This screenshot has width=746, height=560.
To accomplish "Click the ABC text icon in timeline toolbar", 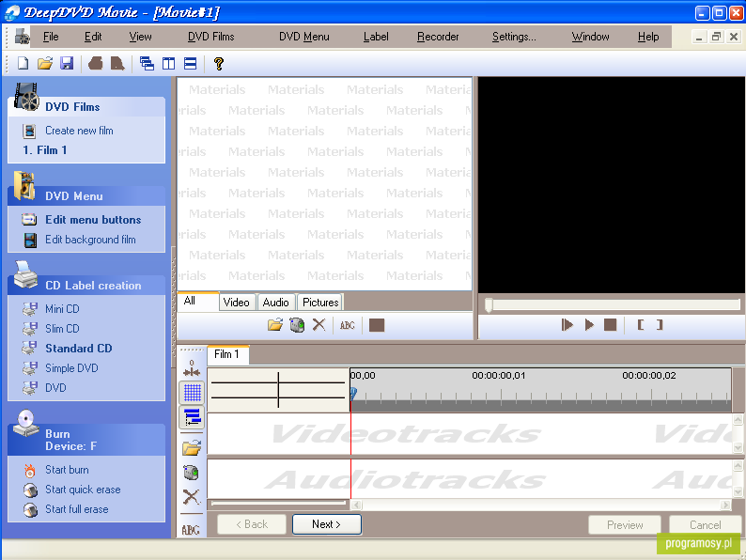I will point(191,530).
